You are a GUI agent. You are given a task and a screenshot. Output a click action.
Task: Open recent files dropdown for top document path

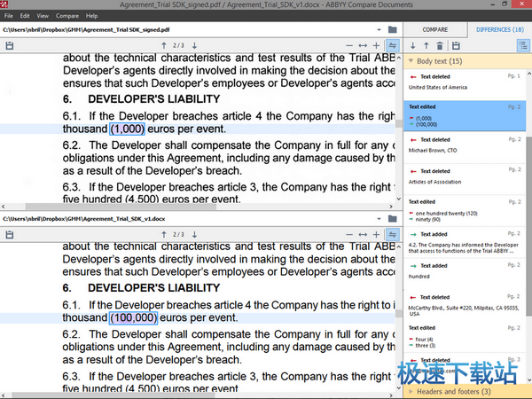(x=379, y=30)
